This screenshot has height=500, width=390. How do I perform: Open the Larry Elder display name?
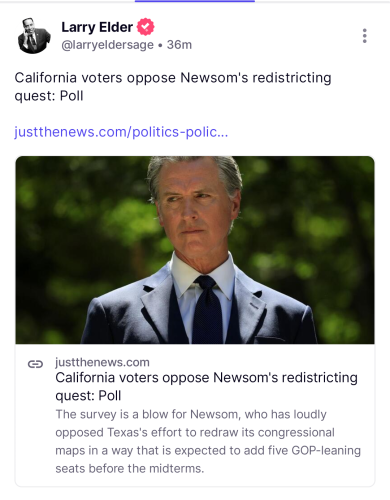point(97,27)
